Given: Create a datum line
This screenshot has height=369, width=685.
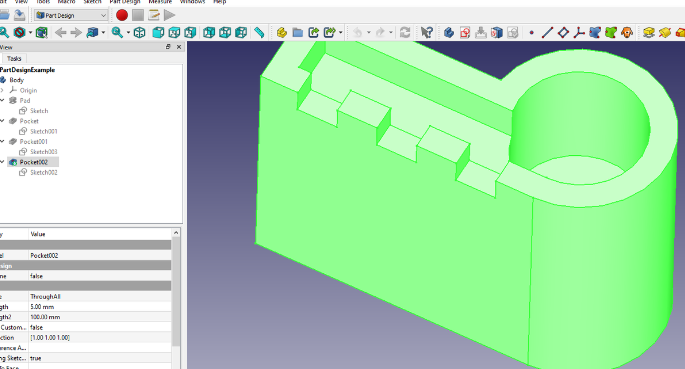Looking at the screenshot, I should click(x=547, y=32).
